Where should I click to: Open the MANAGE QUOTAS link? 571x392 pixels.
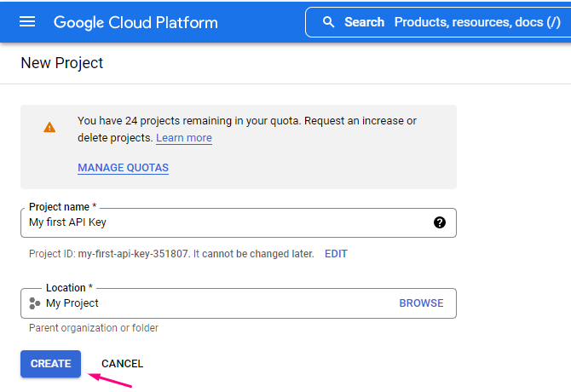(123, 168)
